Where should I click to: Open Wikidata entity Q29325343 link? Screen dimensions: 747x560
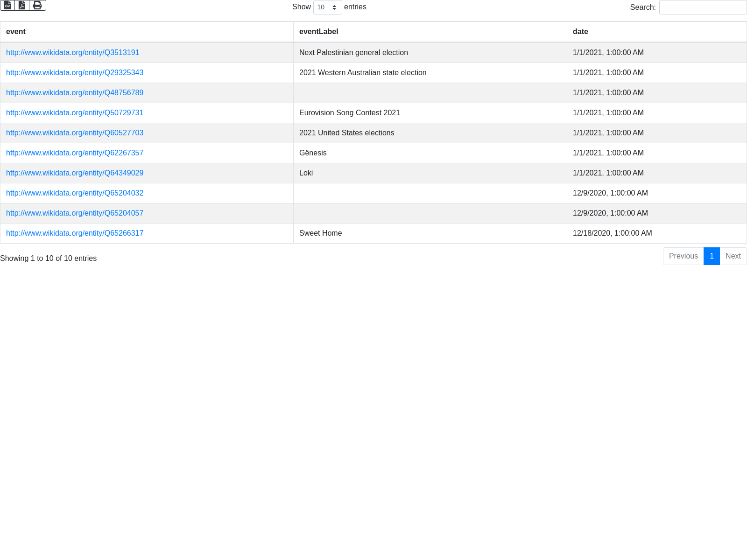75,73
